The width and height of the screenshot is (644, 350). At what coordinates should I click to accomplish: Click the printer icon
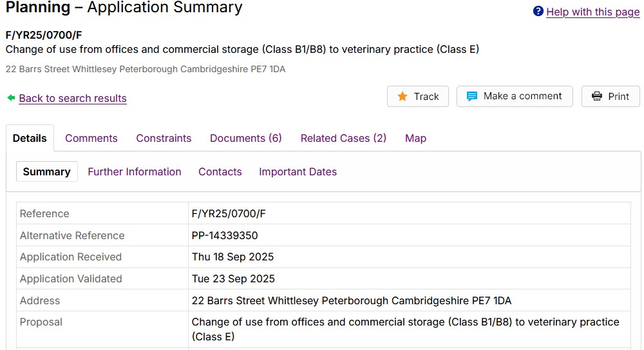click(x=596, y=97)
